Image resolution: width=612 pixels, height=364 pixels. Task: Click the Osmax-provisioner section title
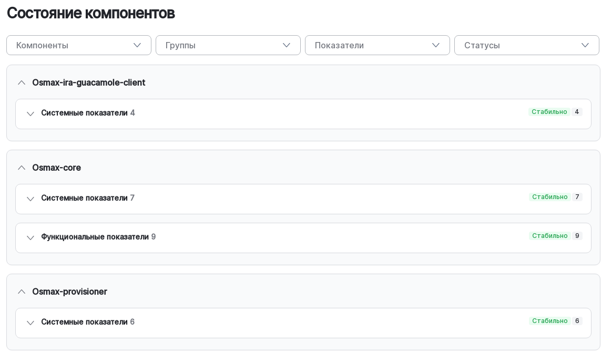pos(69,292)
